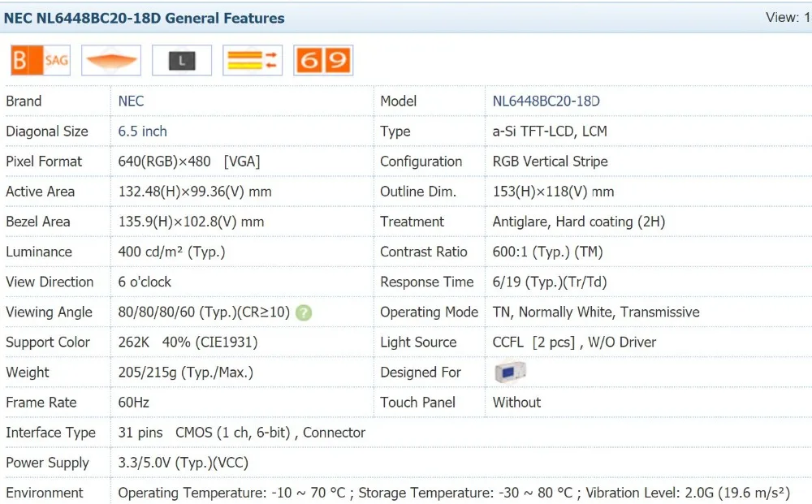
Task: Click the Designed For device thumbnail
Action: pos(510,372)
